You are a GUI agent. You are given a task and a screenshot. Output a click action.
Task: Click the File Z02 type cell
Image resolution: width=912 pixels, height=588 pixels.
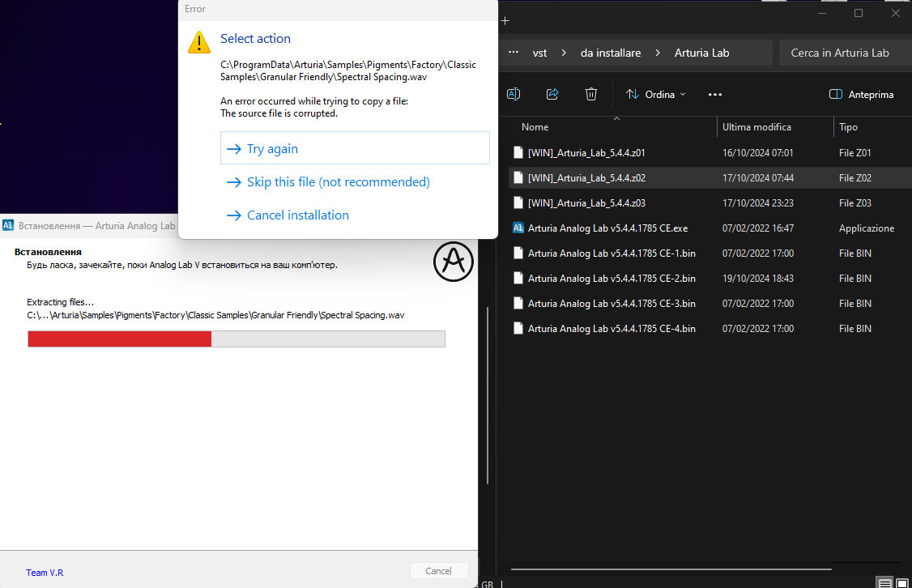[855, 178]
